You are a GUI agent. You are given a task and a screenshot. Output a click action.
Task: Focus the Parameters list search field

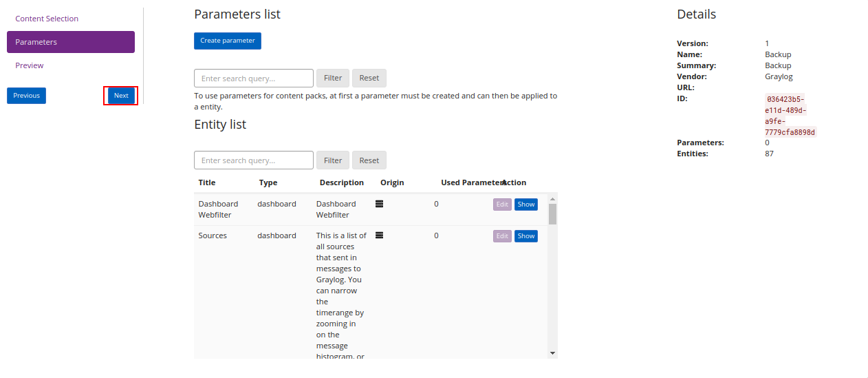pyautogui.click(x=254, y=78)
